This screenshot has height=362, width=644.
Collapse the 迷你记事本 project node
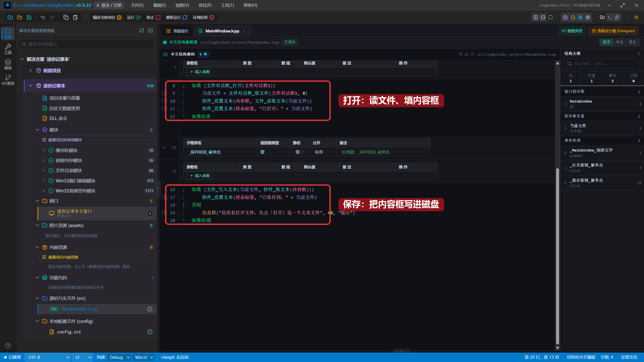point(31,86)
